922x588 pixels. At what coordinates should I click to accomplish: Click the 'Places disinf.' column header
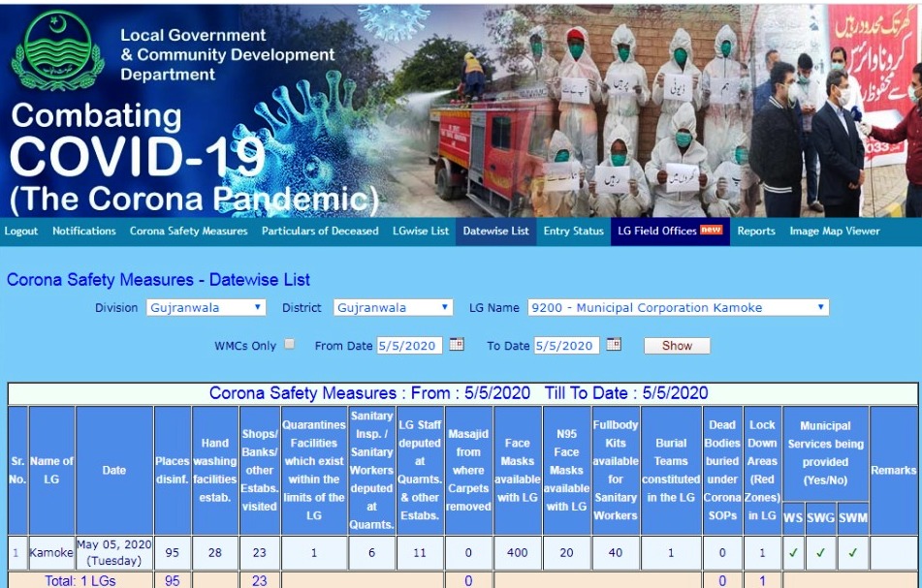point(173,470)
